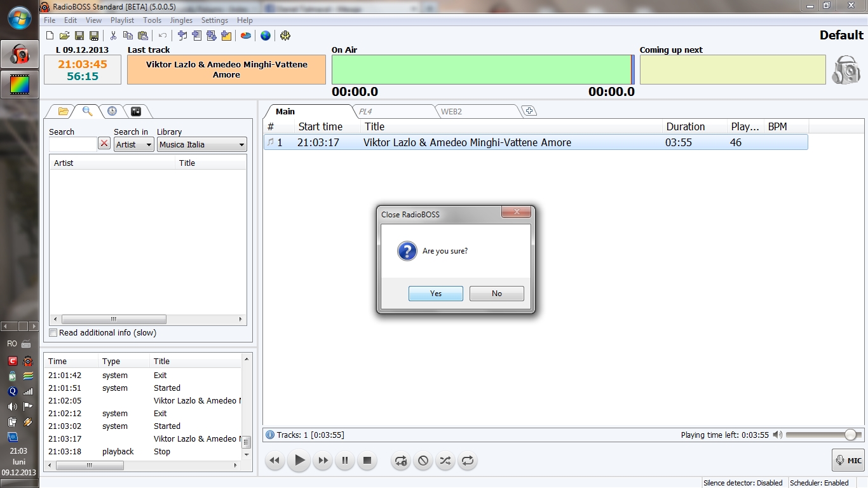The width and height of the screenshot is (868, 488).
Task: Open the Jingles menu
Action: (x=181, y=20)
